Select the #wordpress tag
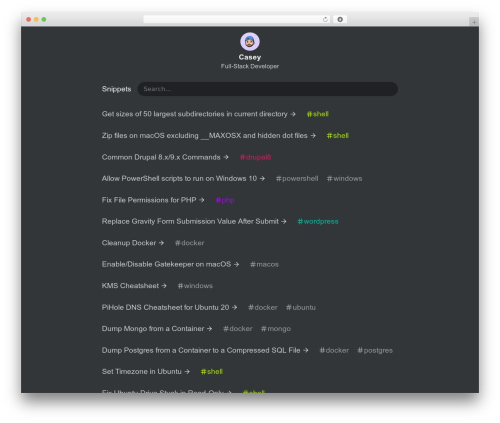This screenshot has width=500, height=423. 318,221
